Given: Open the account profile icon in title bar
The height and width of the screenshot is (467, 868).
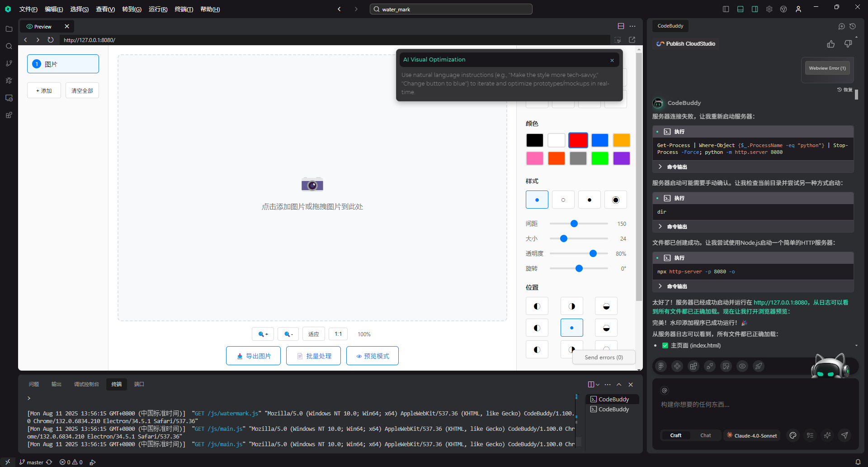Looking at the screenshot, I should (x=798, y=9).
